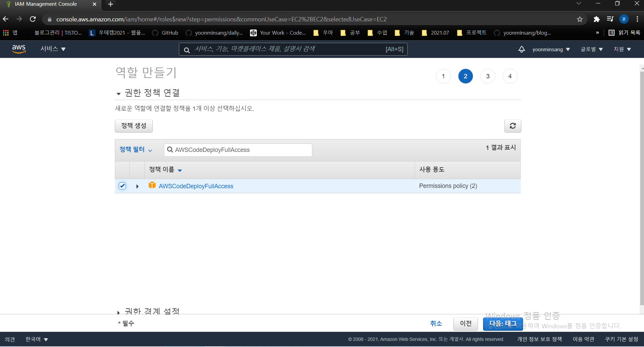Open the yoonminsang/blog bookmark
The height and width of the screenshot is (347, 644).
click(x=522, y=33)
